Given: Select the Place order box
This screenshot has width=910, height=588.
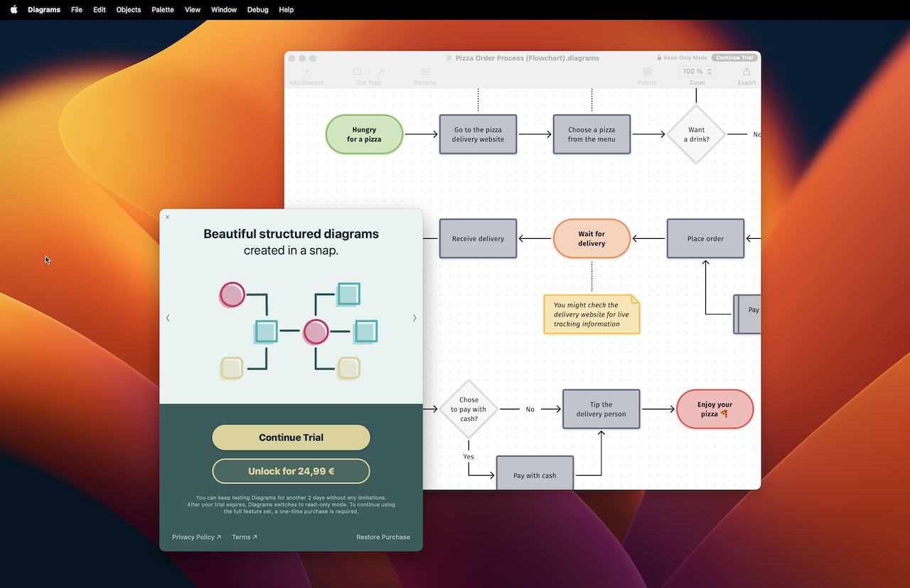Looking at the screenshot, I should point(705,239).
